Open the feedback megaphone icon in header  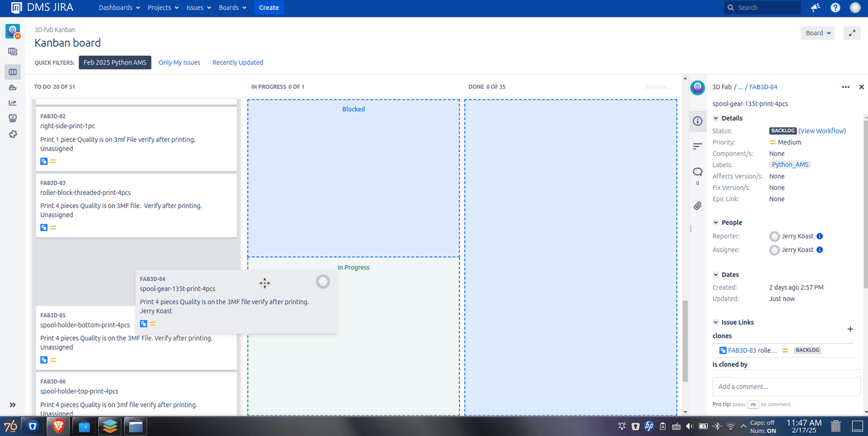(x=815, y=8)
